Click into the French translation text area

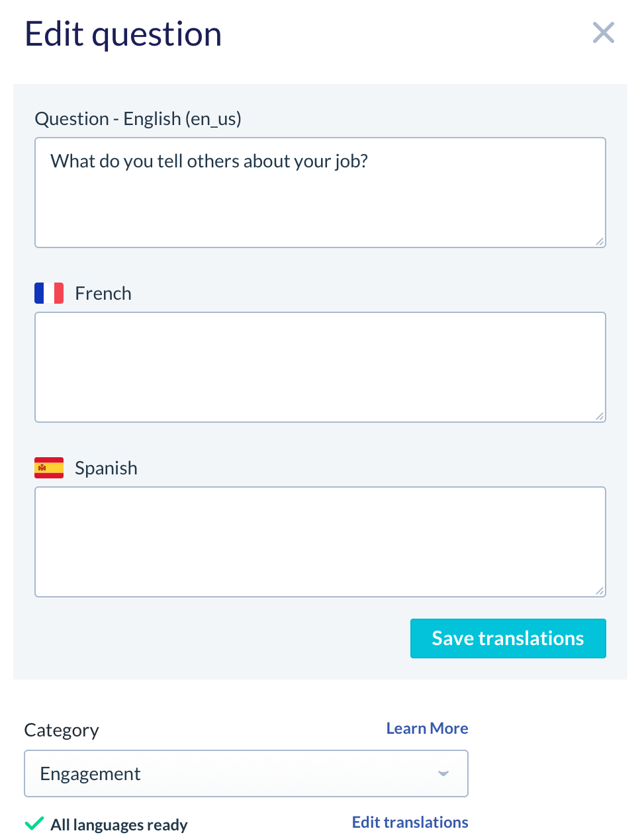click(x=320, y=367)
